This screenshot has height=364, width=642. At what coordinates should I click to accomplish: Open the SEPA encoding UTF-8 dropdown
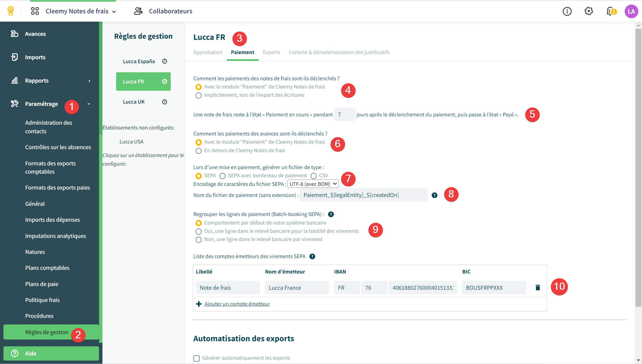313,184
